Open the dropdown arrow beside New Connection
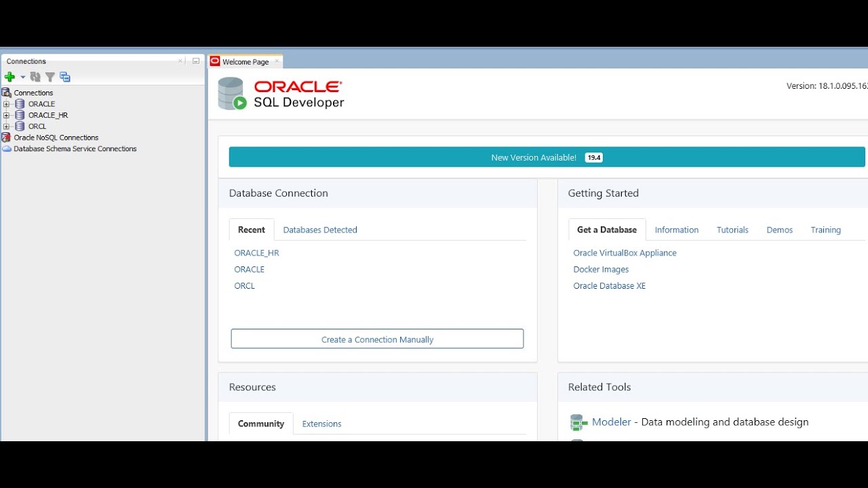 22,77
